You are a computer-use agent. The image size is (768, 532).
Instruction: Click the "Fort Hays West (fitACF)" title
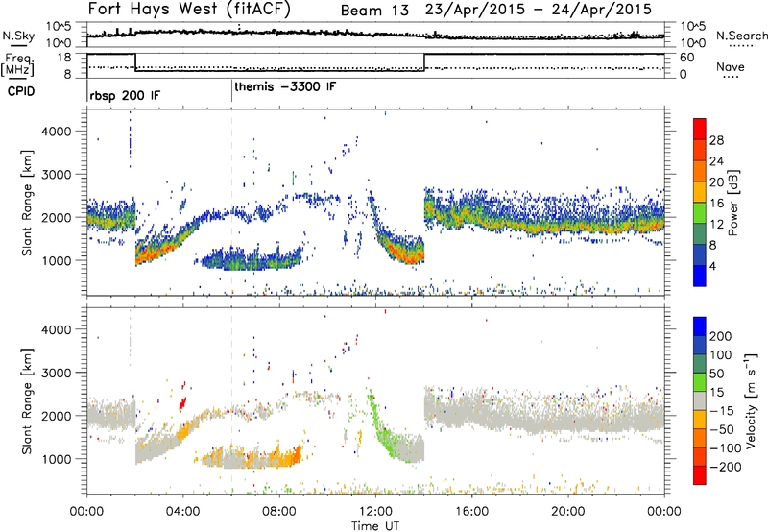pos(189,10)
